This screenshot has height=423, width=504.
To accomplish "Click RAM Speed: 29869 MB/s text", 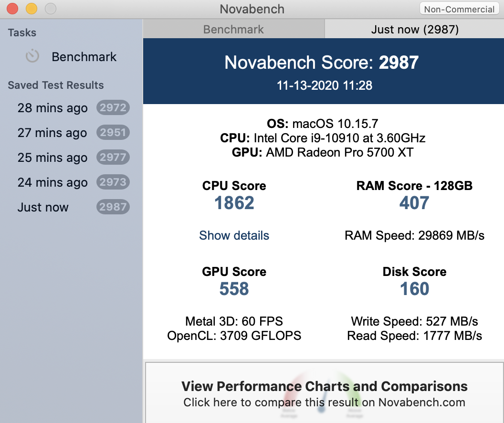I will pos(414,235).
